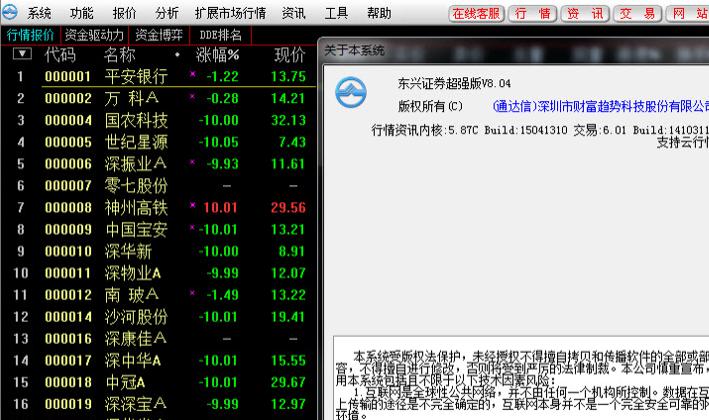Click the copyright notice text box in dialog
Viewport: 709px width, 420px height.
tap(521, 378)
